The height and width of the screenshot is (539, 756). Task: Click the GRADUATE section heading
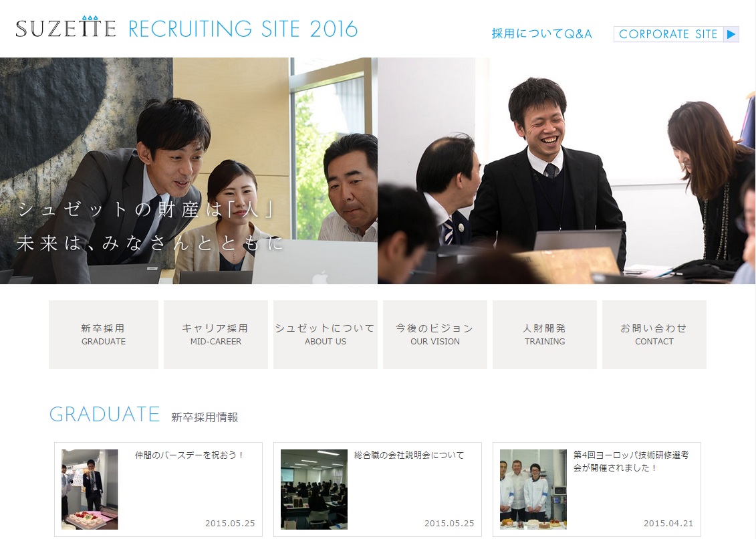point(105,414)
